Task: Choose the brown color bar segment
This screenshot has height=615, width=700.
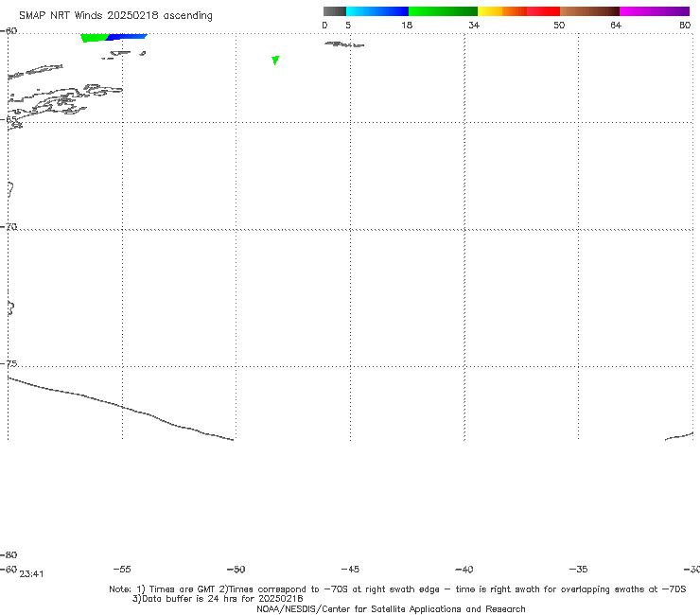Action: [x=589, y=11]
